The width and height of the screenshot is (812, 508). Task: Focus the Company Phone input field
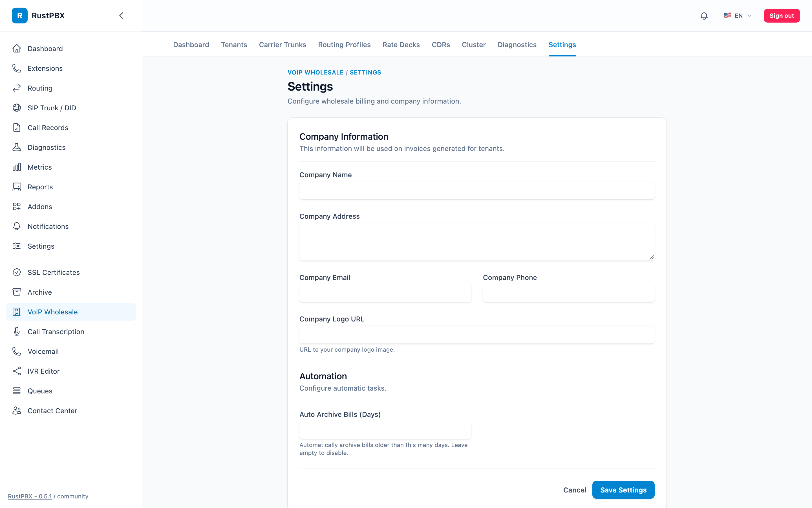569,293
